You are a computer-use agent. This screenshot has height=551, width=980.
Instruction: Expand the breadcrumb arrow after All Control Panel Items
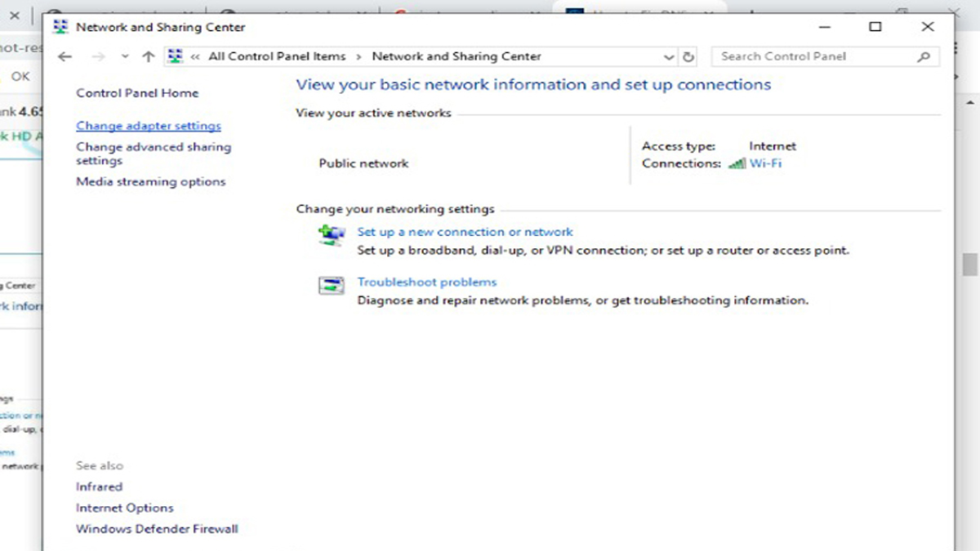pos(358,56)
